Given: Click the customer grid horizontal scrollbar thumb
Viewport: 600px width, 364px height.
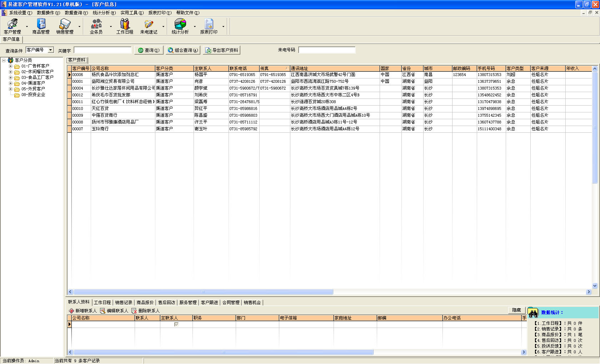Looking at the screenshot, I should (203, 292).
